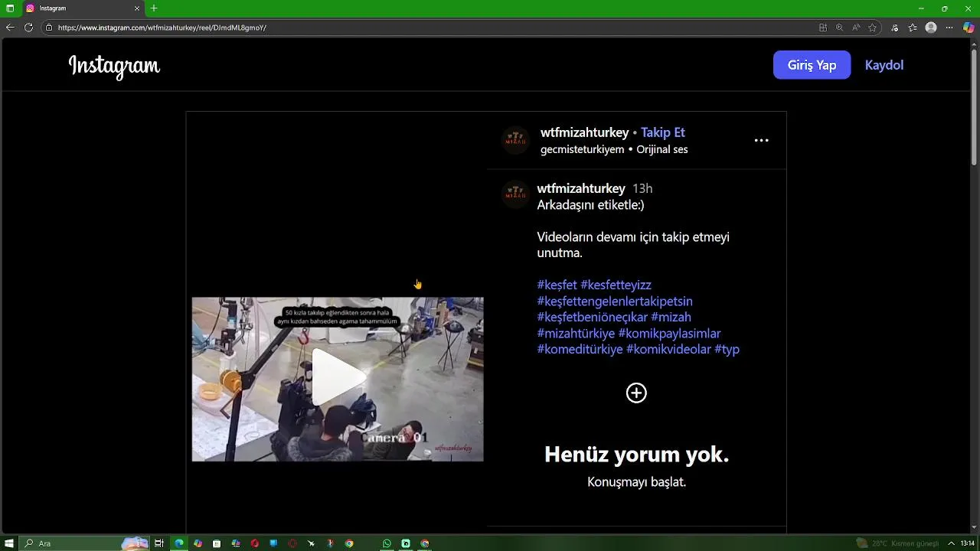Open the gecmisteturkiyem audio link
The height and width of the screenshot is (551, 980).
(x=582, y=149)
